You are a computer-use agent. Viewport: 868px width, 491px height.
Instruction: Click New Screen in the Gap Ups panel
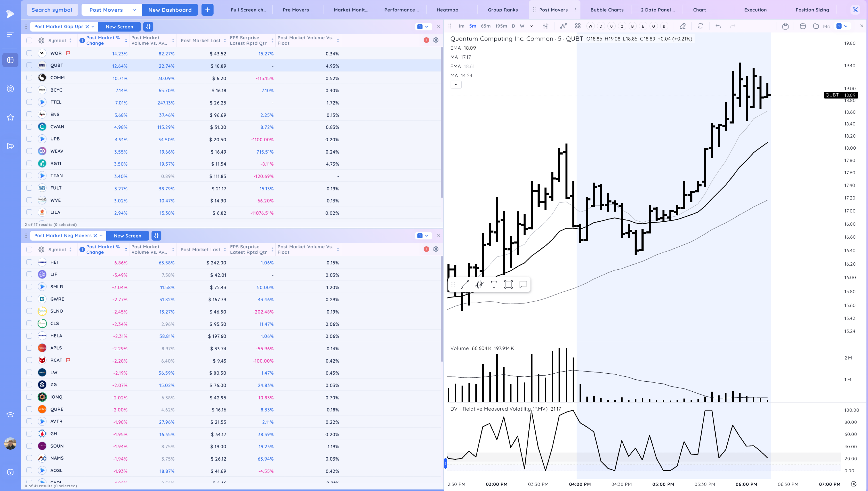pyautogui.click(x=119, y=27)
